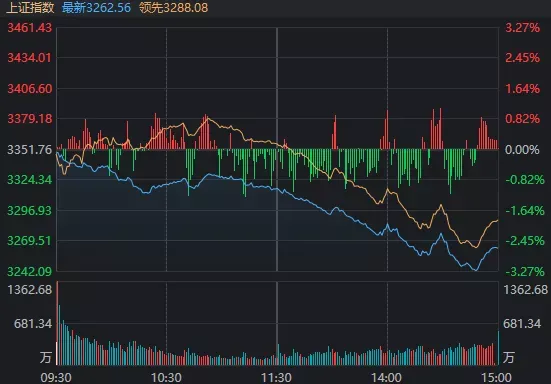
Task: Click the 3.27% upper percent label
Action: pyautogui.click(x=522, y=27)
